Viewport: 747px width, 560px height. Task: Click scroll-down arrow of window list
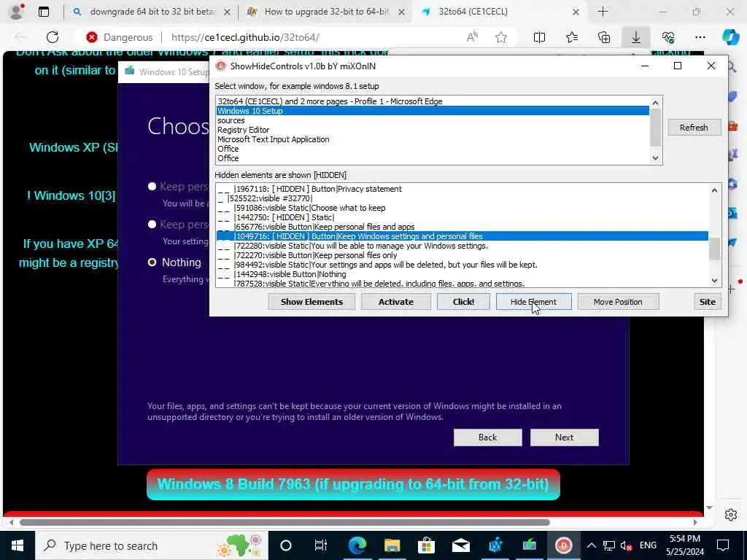(656, 158)
